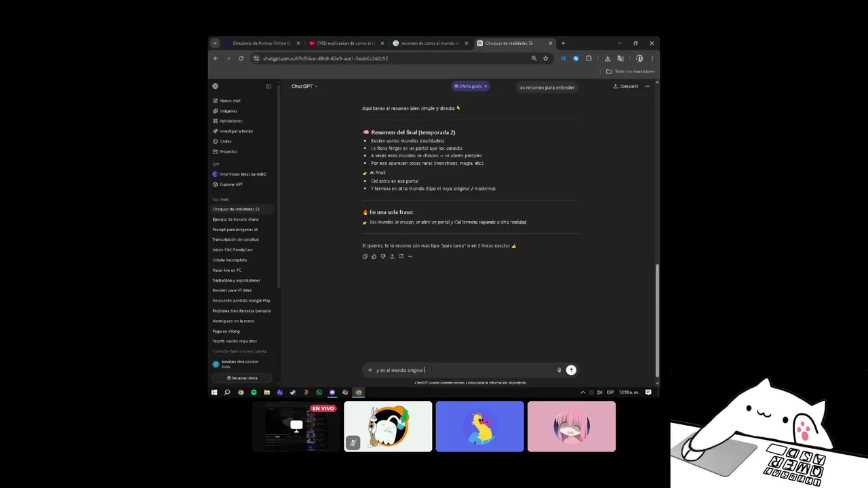Open Aplicaciones in the sidebar
Screen dimensions: 868x488
(x=227, y=121)
